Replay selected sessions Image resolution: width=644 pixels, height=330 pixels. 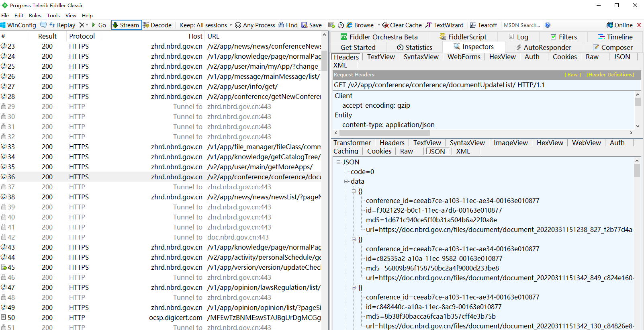click(x=62, y=25)
